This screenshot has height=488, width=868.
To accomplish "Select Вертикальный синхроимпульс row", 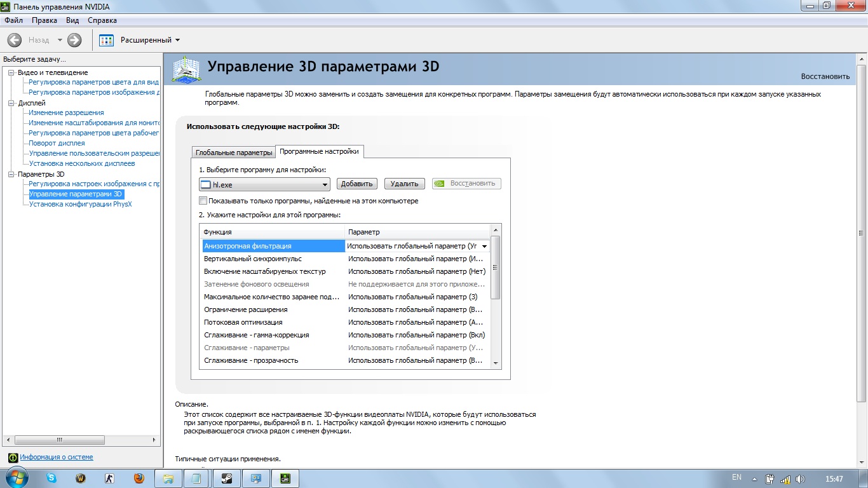I will [x=346, y=259].
